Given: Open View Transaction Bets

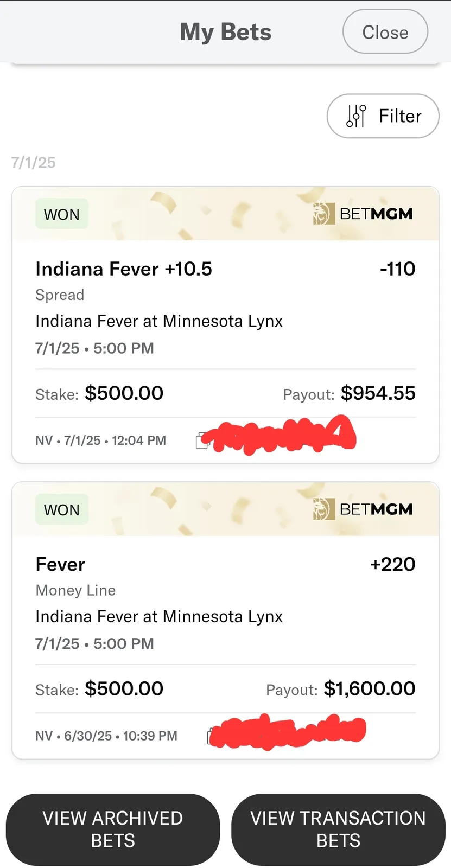Looking at the screenshot, I should pyautogui.click(x=338, y=829).
